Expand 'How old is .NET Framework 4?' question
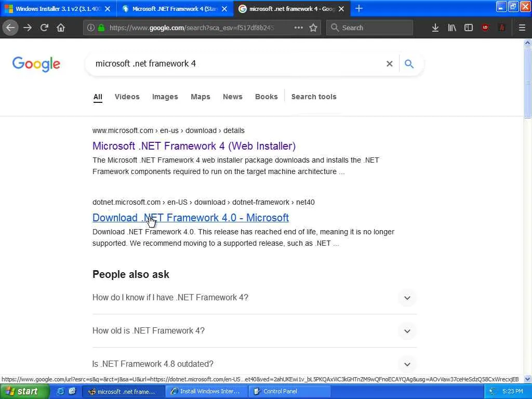 [255, 331]
